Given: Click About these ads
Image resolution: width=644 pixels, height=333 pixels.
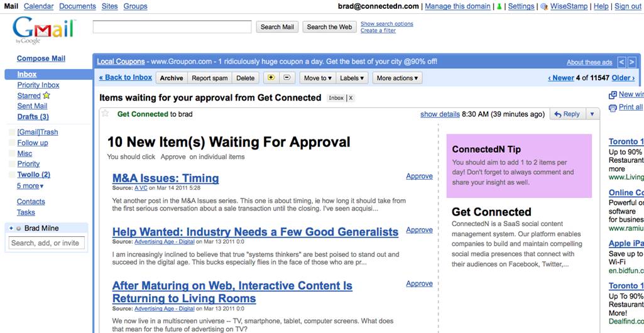Looking at the screenshot, I should (x=589, y=62).
